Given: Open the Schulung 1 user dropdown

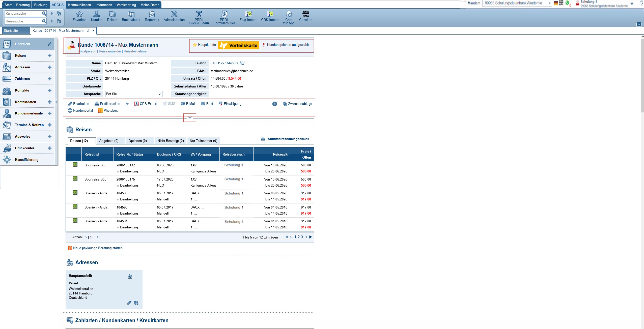Looking at the screenshot, I should 632,4.
